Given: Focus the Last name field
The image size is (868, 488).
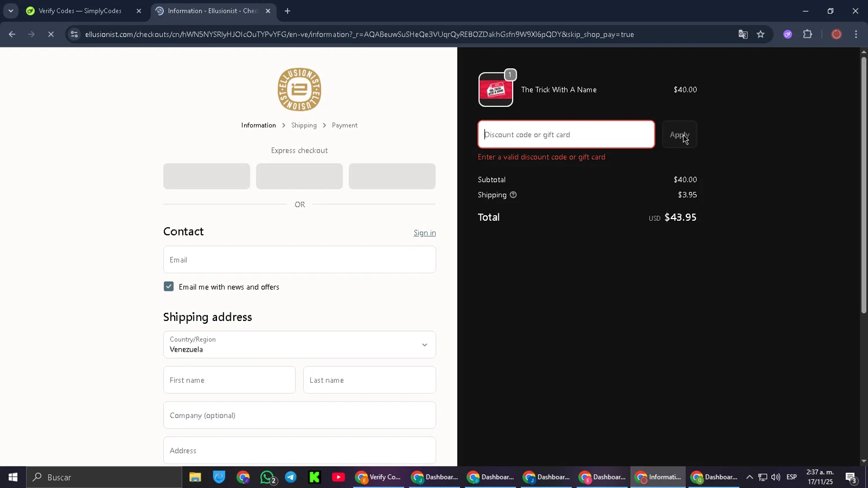Looking at the screenshot, I should click(x=369, y=380).
